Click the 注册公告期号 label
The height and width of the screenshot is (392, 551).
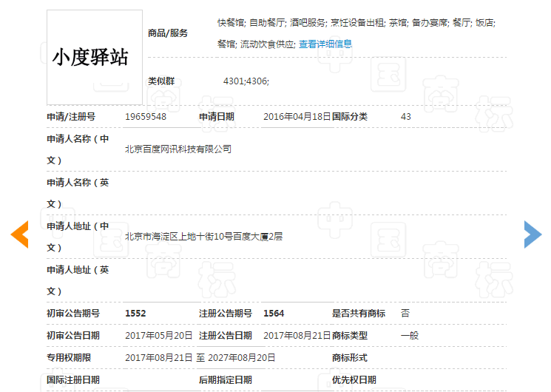226,314
